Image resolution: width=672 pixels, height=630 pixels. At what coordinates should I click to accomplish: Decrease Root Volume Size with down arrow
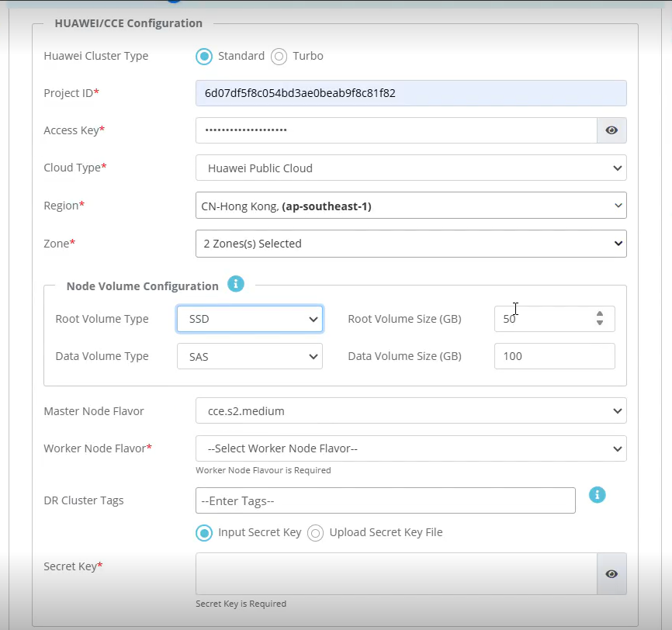[x=600, y=323]
